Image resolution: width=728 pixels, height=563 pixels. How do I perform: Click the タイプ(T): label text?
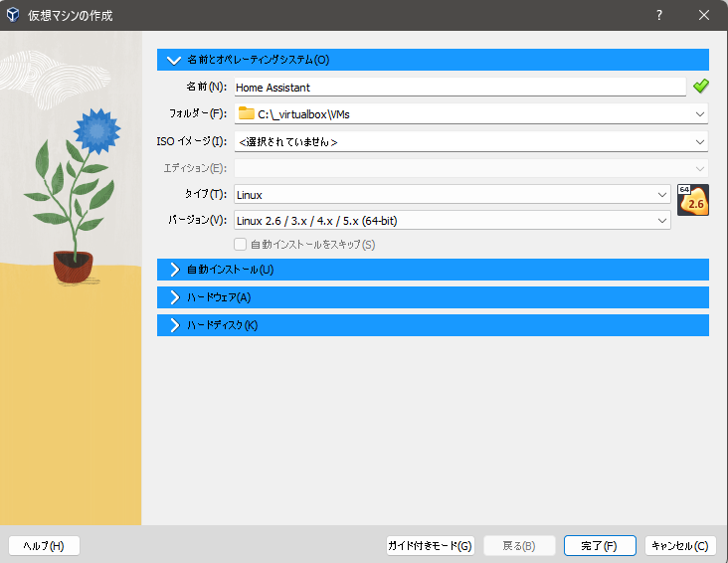[x=206, y=194]
